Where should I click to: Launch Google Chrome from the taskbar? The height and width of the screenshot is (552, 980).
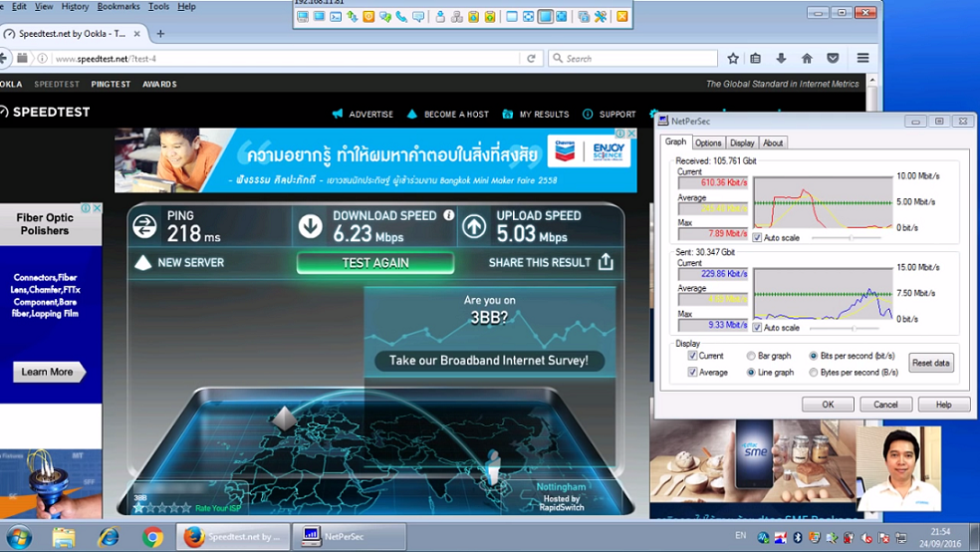152,537
